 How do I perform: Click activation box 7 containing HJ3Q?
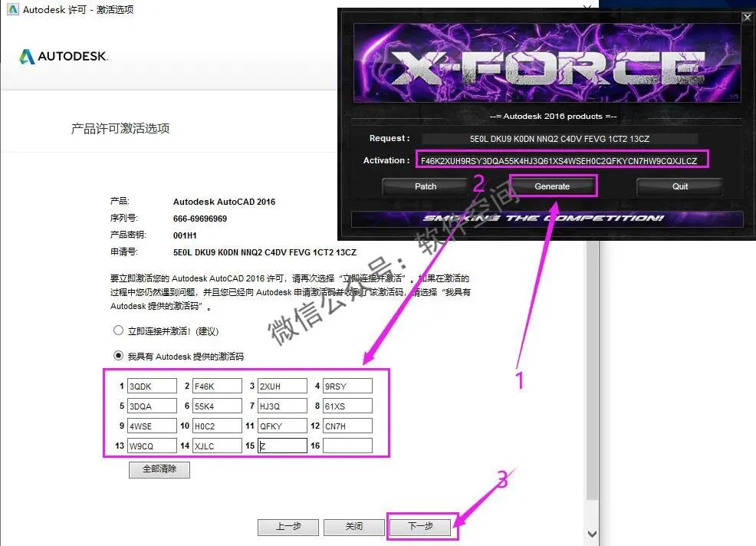click(x=282, y=406)
